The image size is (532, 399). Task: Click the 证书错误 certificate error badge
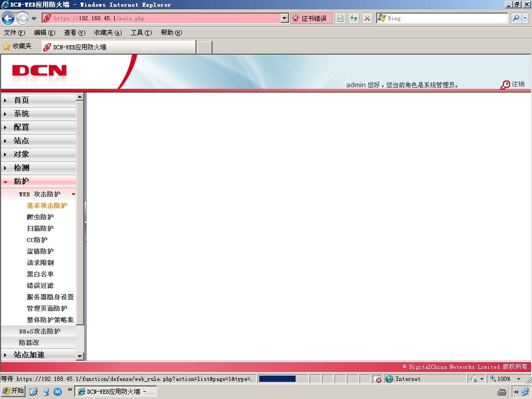tap(311, 18)
